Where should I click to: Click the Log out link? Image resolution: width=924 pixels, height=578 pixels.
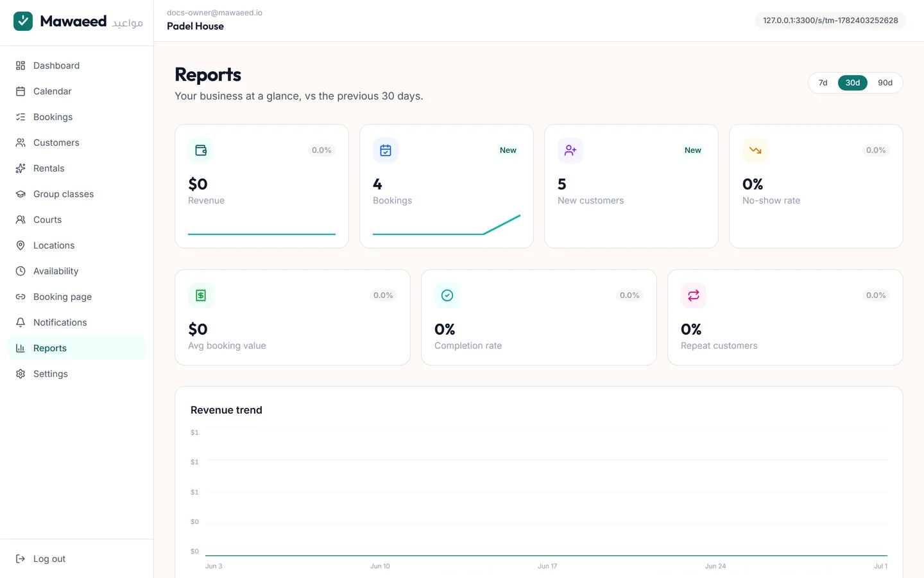coord(77,559)
